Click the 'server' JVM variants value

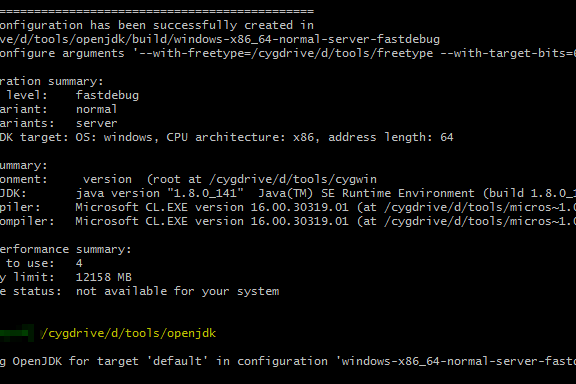pos(96,123)
